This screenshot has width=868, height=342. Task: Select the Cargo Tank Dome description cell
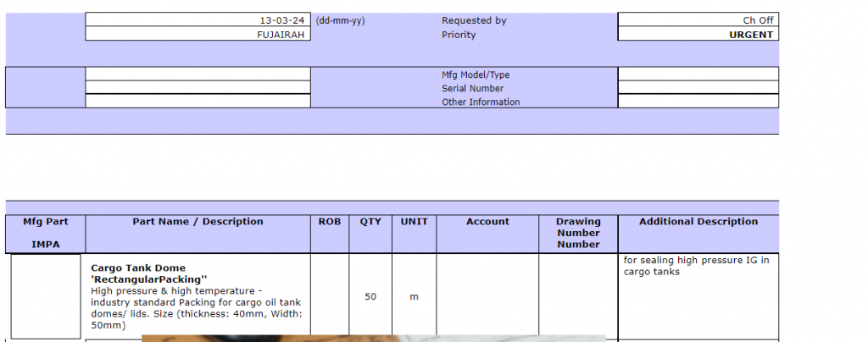coord(198,296)
